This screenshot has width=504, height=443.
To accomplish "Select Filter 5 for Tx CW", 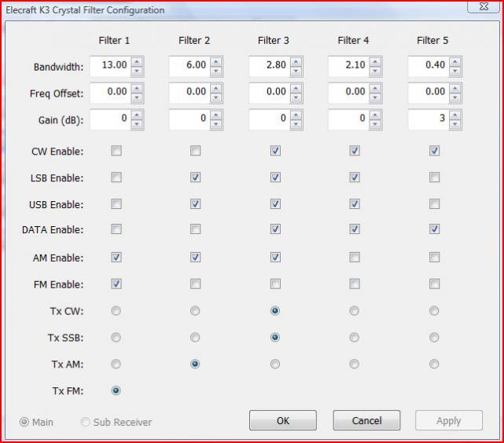I will (x=434, y=311).
